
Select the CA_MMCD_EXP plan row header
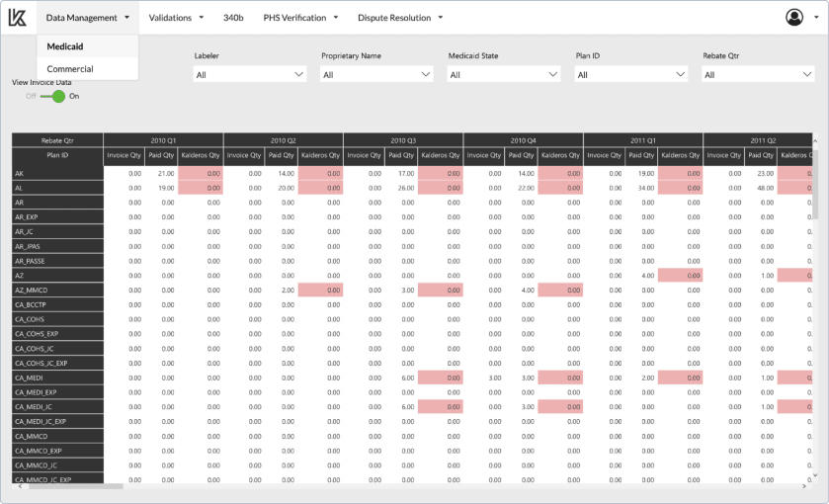pyautogui.click(x=57, y=451)
